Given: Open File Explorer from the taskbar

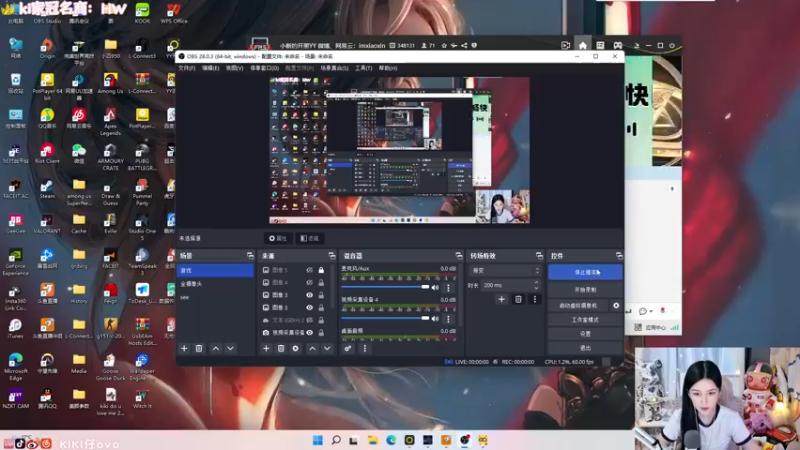Looking at the screenshot, I should point(372,440).
